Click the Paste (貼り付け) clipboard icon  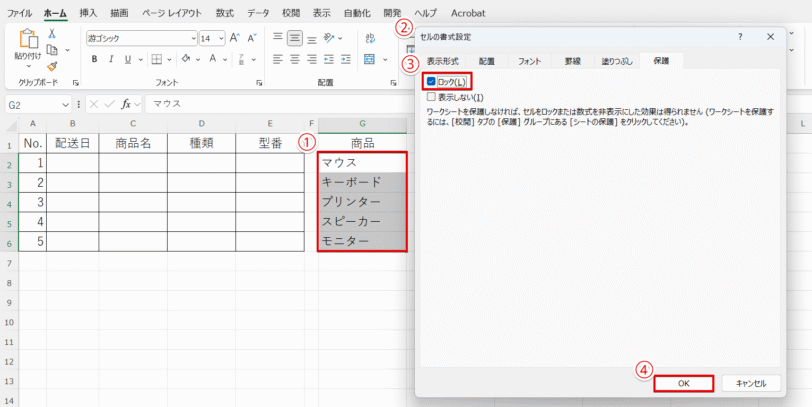(x=28, y=39)
